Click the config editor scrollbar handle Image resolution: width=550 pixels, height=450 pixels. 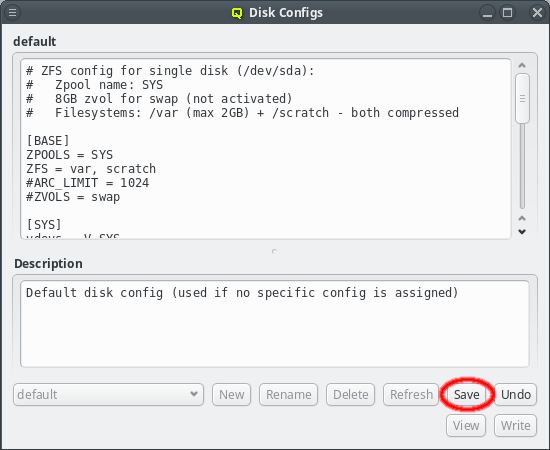click(x=522, y=99)
